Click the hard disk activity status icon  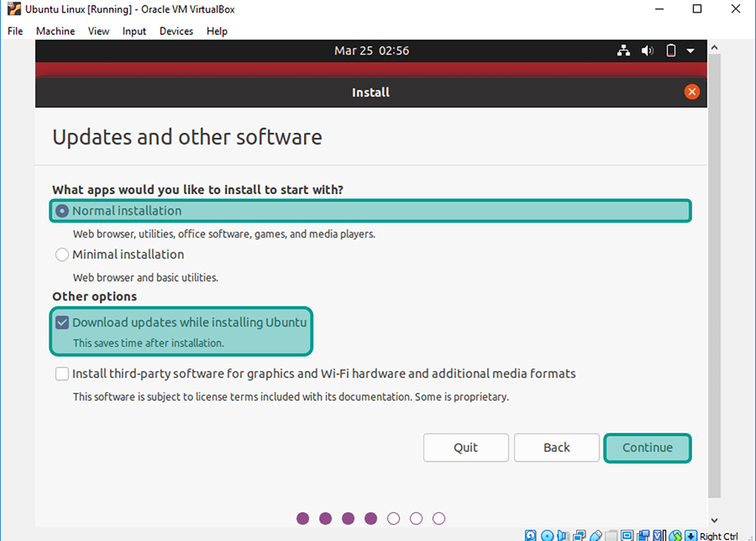click(x=530, y=535)
